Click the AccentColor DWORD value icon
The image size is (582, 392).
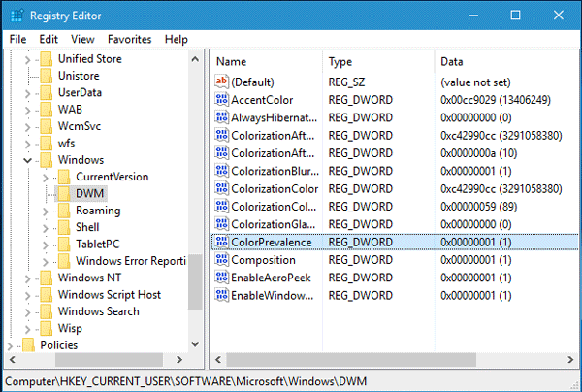[x=220, y=100]
